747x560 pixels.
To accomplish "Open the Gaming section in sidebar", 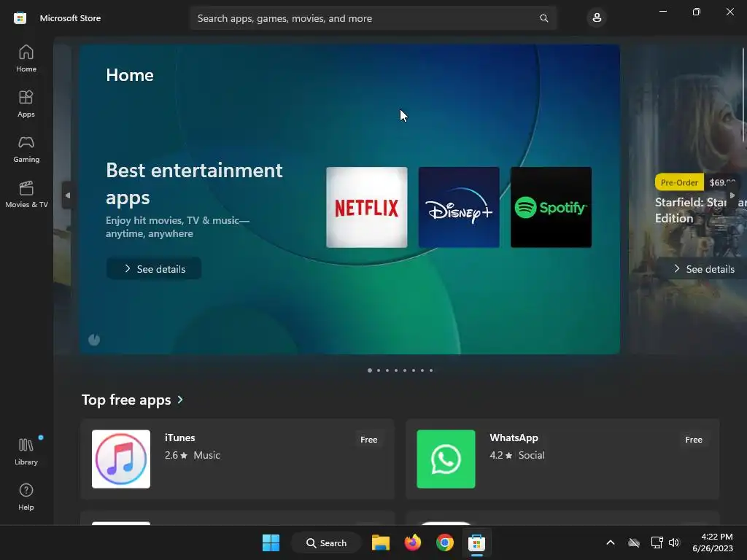I will pyautogui.click(x=26, y=149).
